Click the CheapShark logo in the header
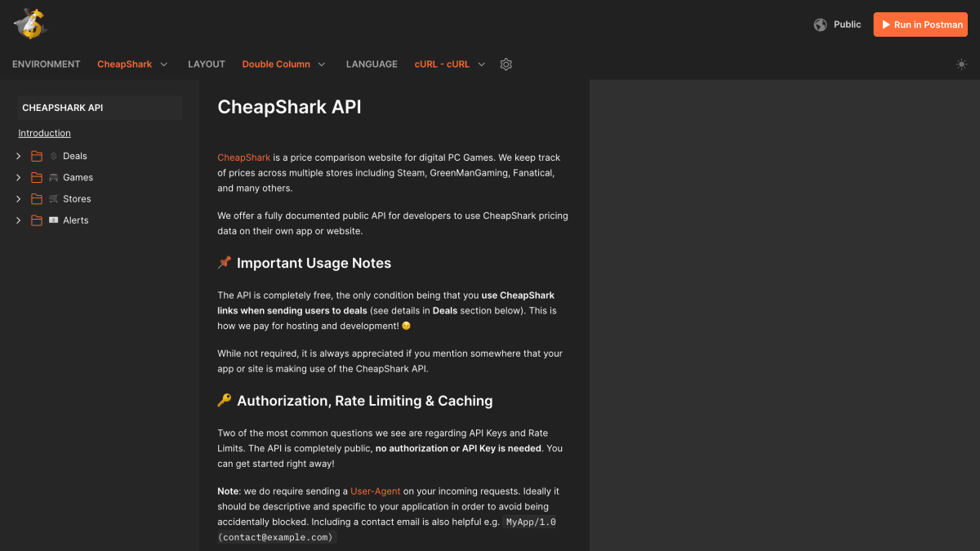This screenshot has width=980, height=551. [x=30, y=24]
